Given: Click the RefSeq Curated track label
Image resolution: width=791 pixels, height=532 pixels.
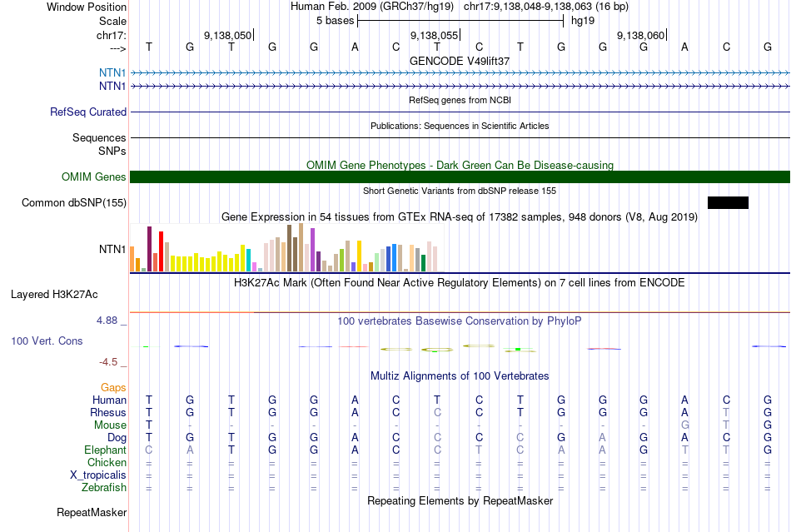Looking at the screenshot, I should coord(87,112).
